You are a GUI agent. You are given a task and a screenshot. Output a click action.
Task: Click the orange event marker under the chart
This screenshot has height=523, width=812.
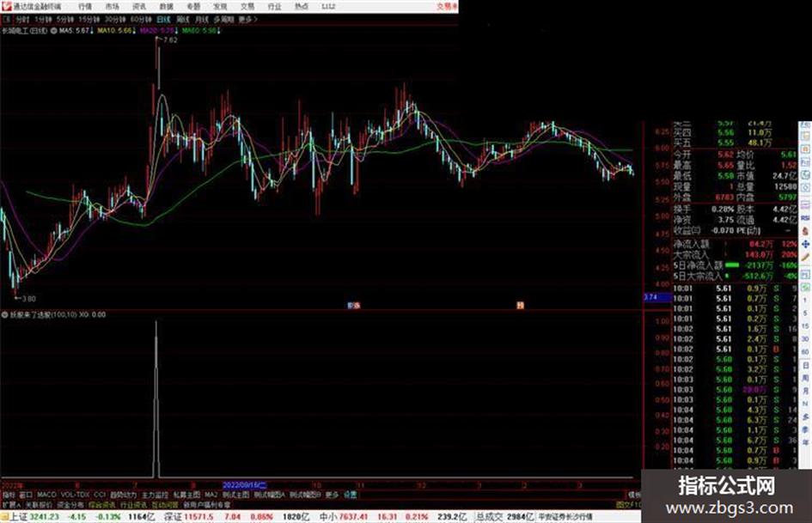[521, 306]
